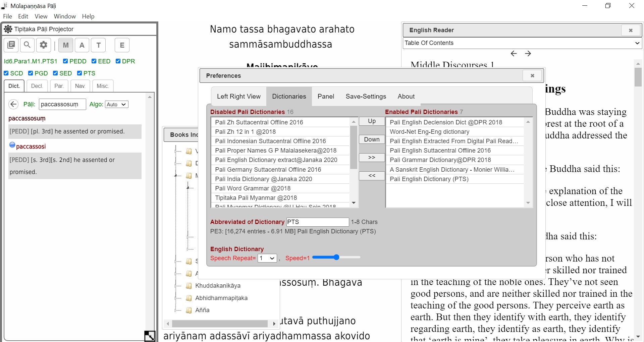
Task: Open the Window menu
Action: point(65,16)
